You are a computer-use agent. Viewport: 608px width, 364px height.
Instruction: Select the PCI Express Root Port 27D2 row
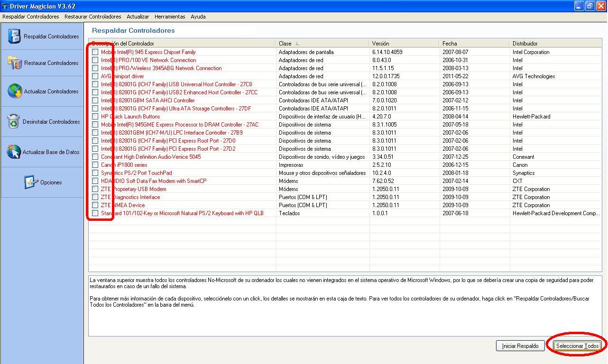pos(345,149)
